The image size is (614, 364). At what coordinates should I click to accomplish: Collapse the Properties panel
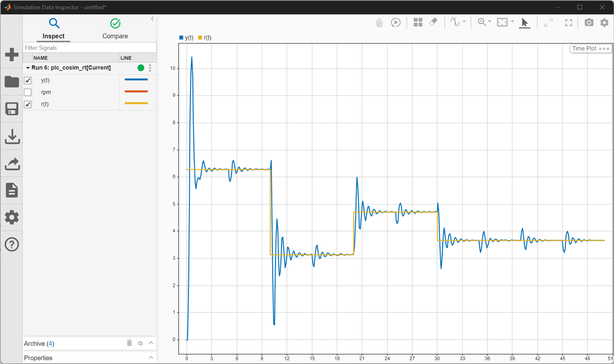click(x=151, y=358)
